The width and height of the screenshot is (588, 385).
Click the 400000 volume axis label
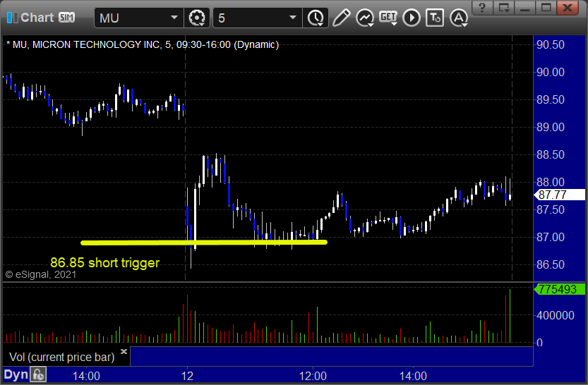pos(556,315)
